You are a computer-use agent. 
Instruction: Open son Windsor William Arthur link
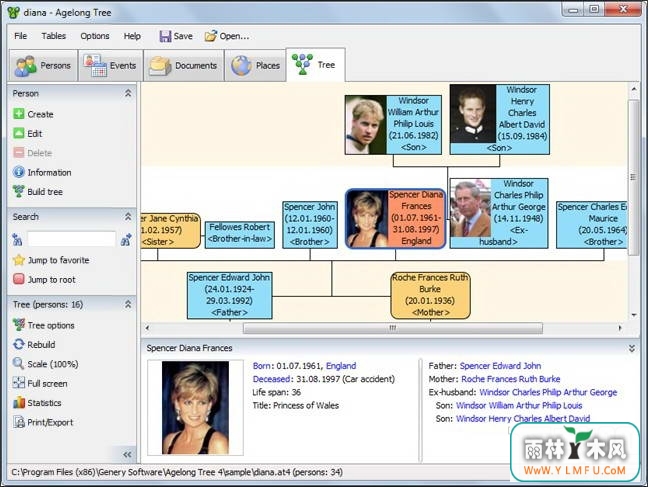coord(519,405)
